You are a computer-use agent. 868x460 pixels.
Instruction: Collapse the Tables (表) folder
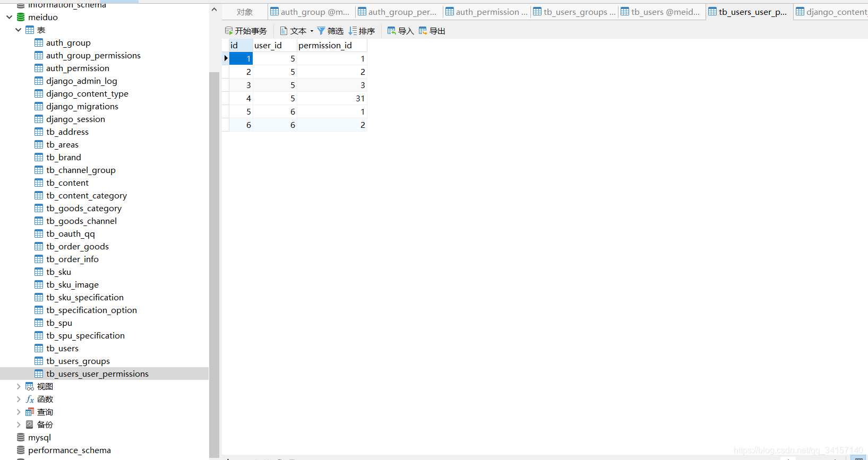19,30
